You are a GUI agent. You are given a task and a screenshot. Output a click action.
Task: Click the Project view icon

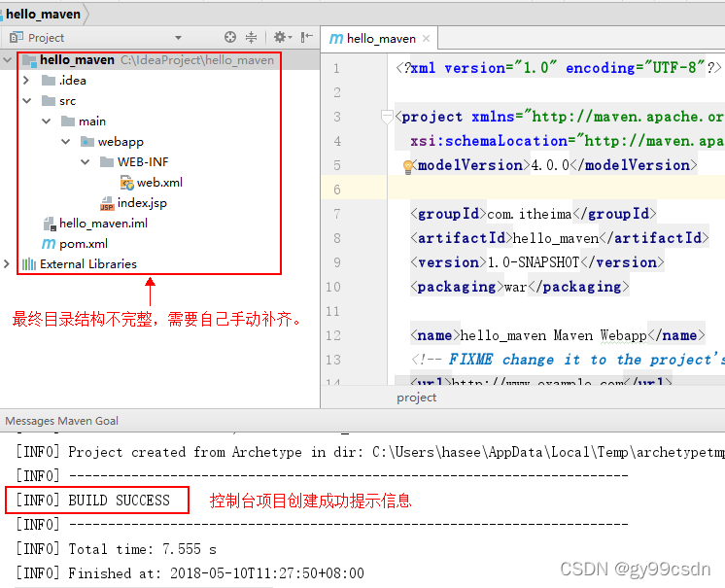click(17, 37)
